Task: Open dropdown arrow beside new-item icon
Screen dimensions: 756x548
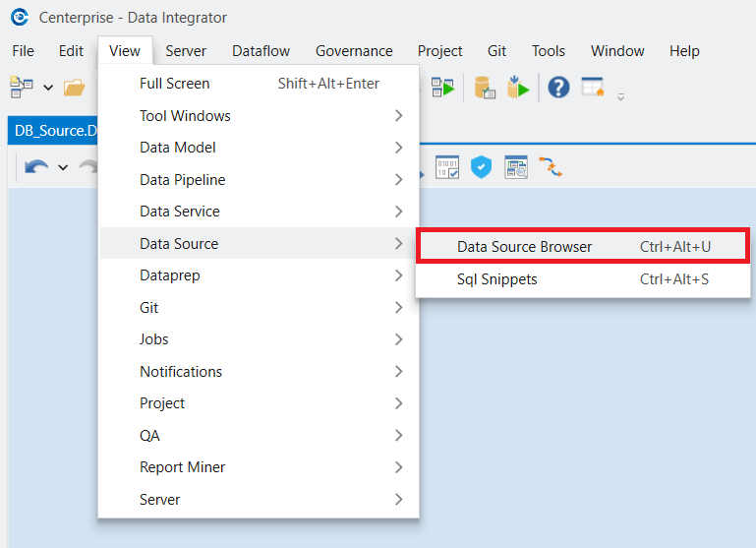Action: pos(48,89)
